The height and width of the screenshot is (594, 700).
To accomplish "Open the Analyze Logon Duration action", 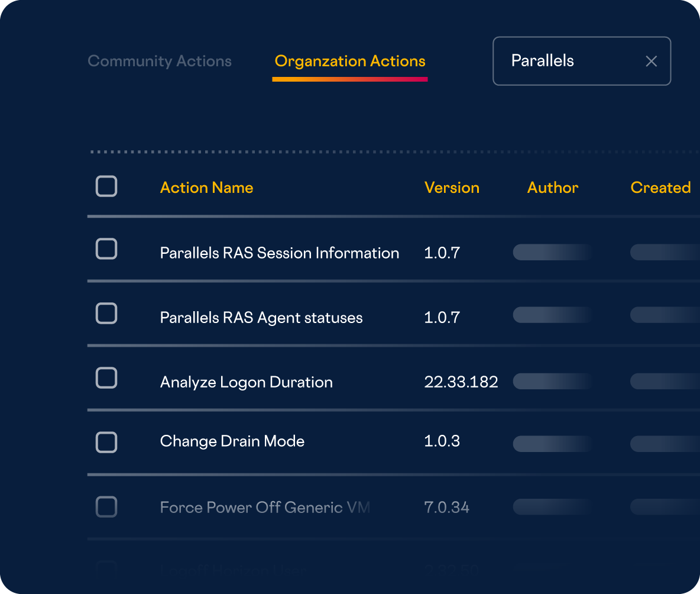I will (246, 382).
